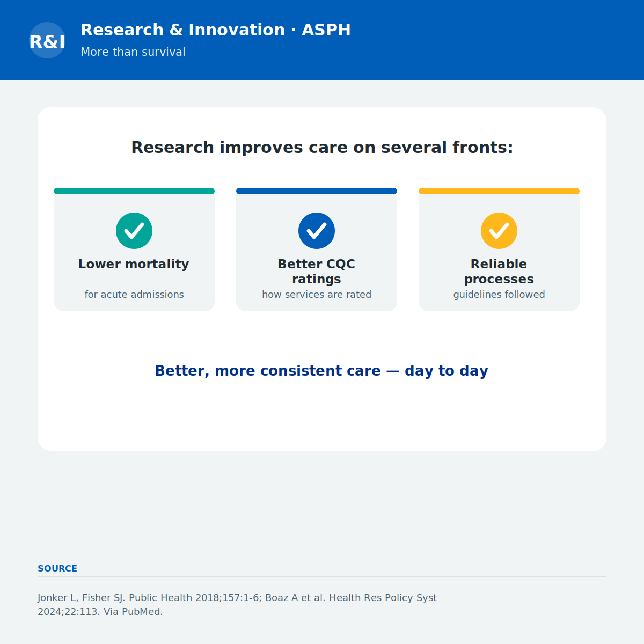Click the R&I logo badge

pos(47,40)
